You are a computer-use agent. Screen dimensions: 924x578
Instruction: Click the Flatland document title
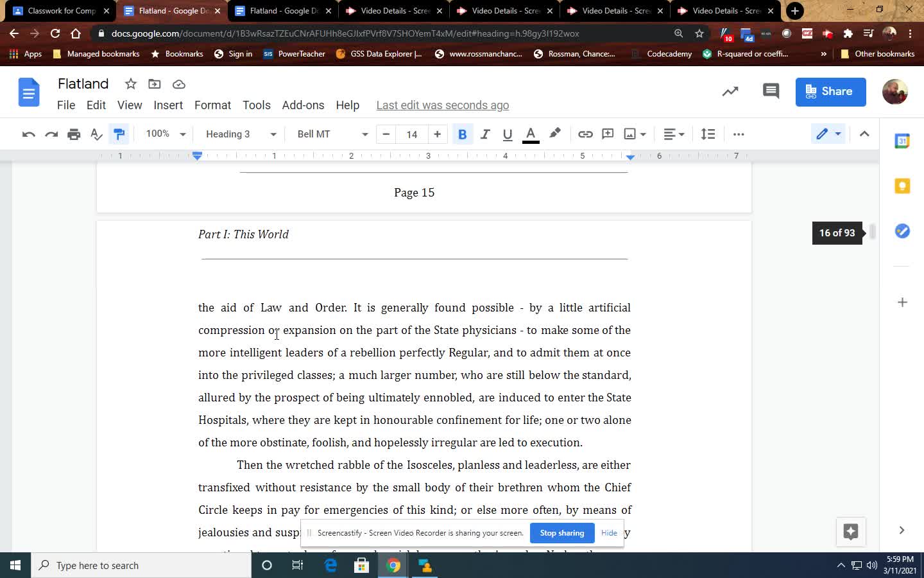[83, 84]
